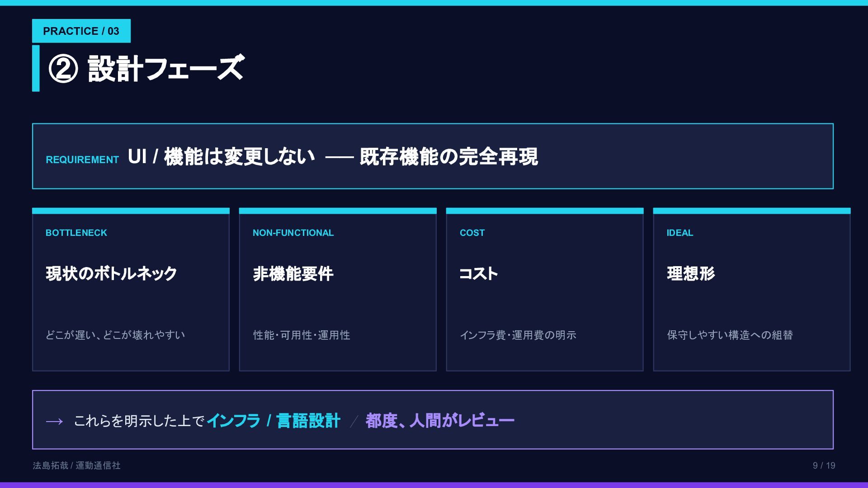Click the どこが遅い description text
868x488 pixels.
pyautogui.click(x=115, y=335)
